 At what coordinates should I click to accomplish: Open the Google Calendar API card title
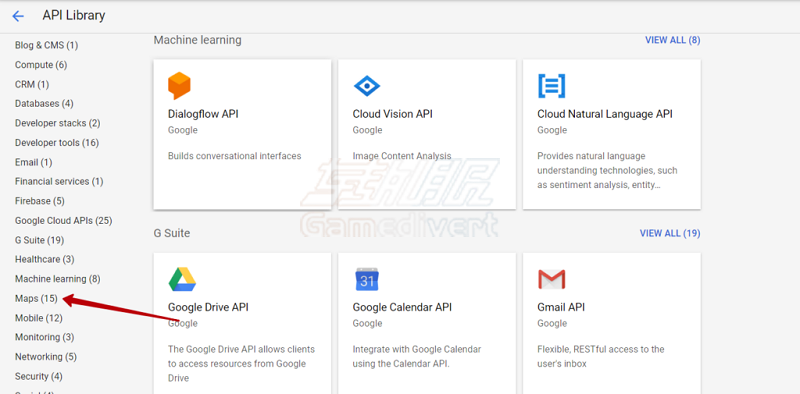pyautogui.click(x=402, y=307)
